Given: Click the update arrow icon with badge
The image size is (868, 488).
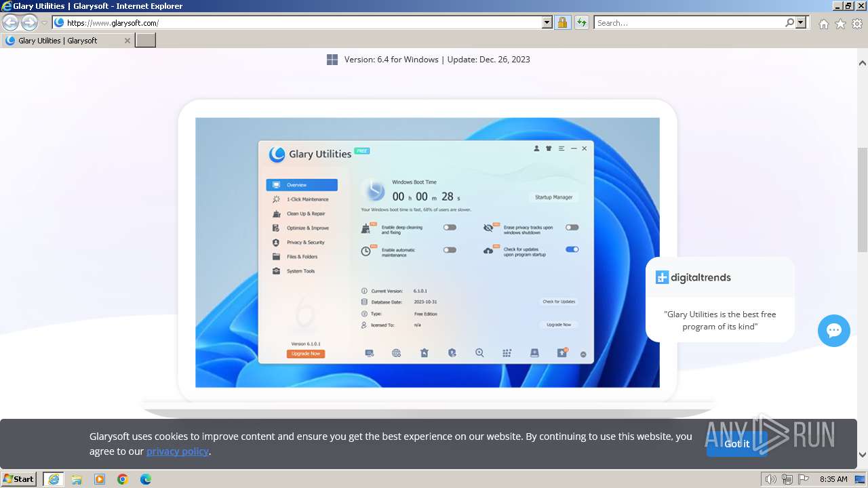Looking at the screenshot, I should (562, 352).
